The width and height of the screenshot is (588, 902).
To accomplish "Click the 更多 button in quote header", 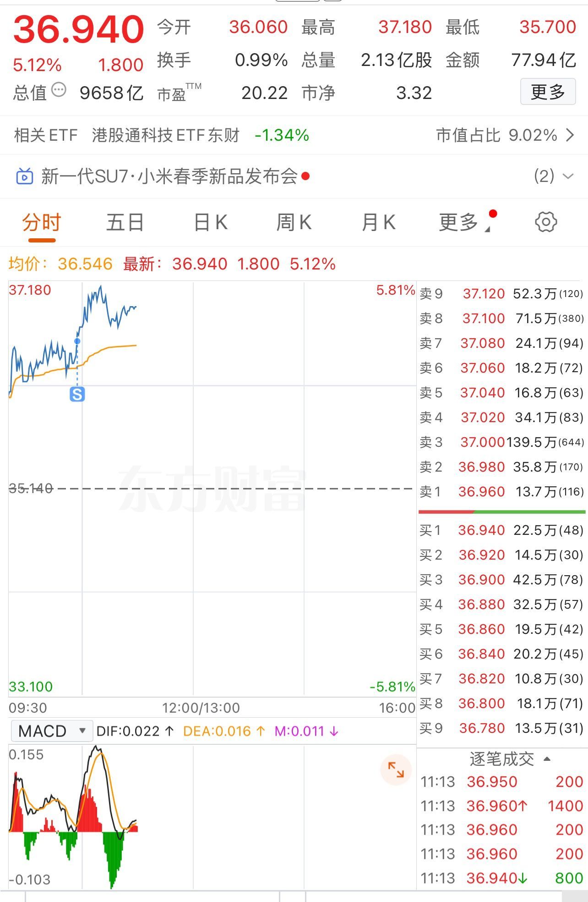I will (x=548, y=92).
